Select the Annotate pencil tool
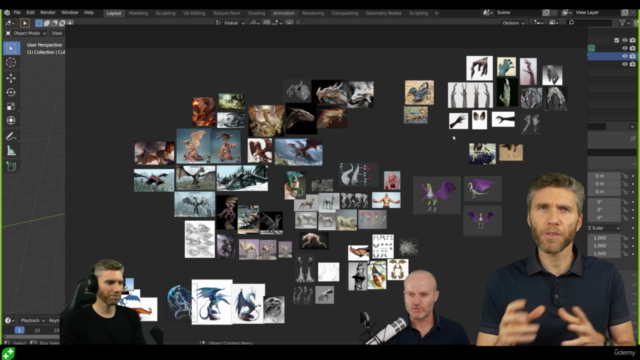Viewport: 640px width, 360px height. pos(11,137)
